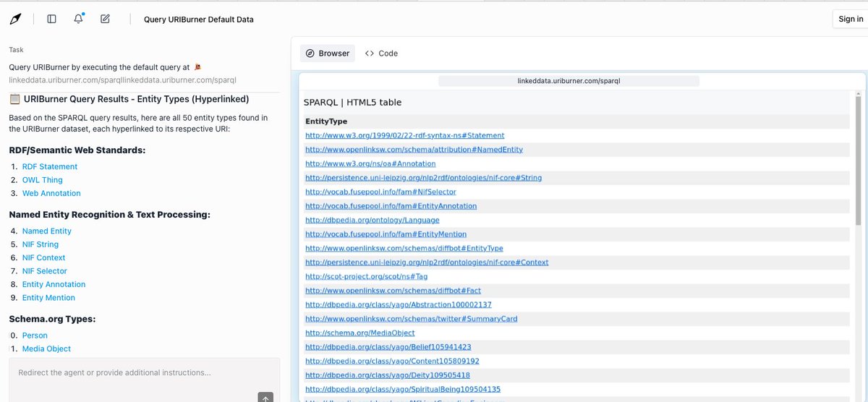Open the NIF String link
This screenshot has height=402, width=868.
click(41, 244)
